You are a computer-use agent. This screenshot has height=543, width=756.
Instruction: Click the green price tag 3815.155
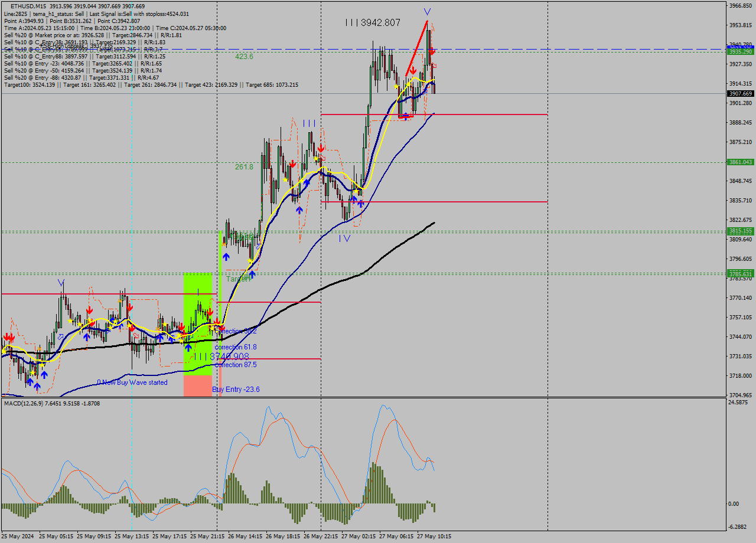(x=740, y=231)
